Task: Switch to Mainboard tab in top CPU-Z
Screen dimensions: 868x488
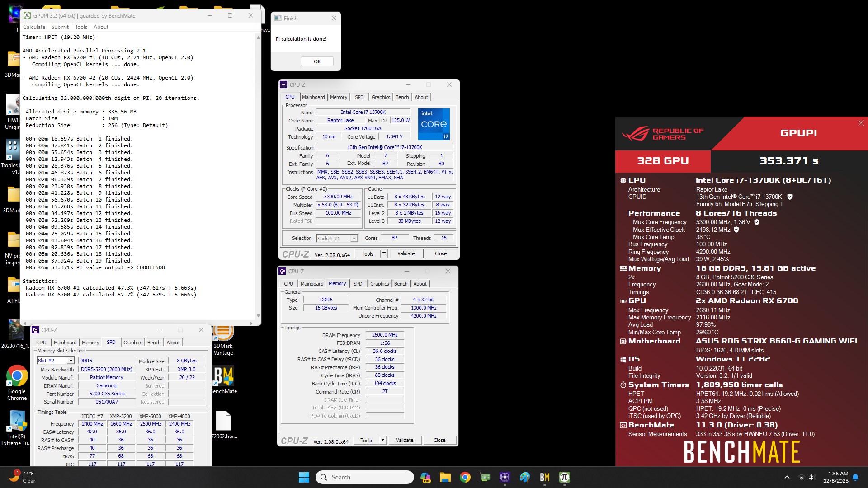Action: pos(313,97)
